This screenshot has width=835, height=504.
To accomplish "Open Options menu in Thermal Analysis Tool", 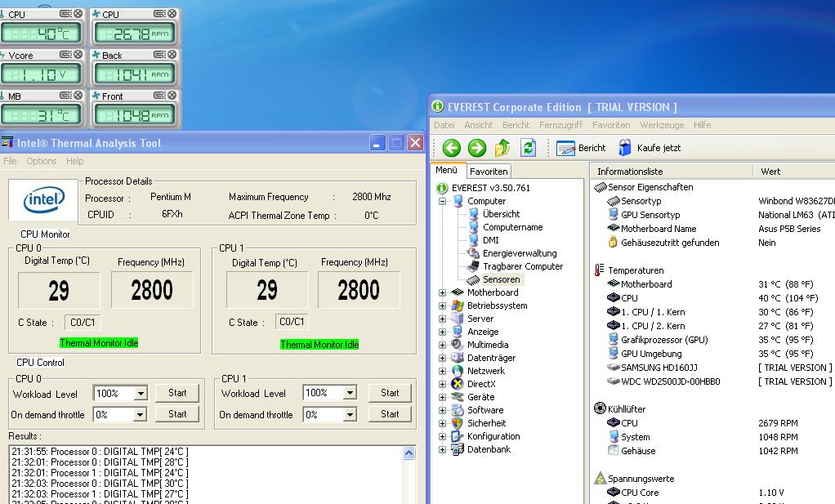I will pos(42,161).
